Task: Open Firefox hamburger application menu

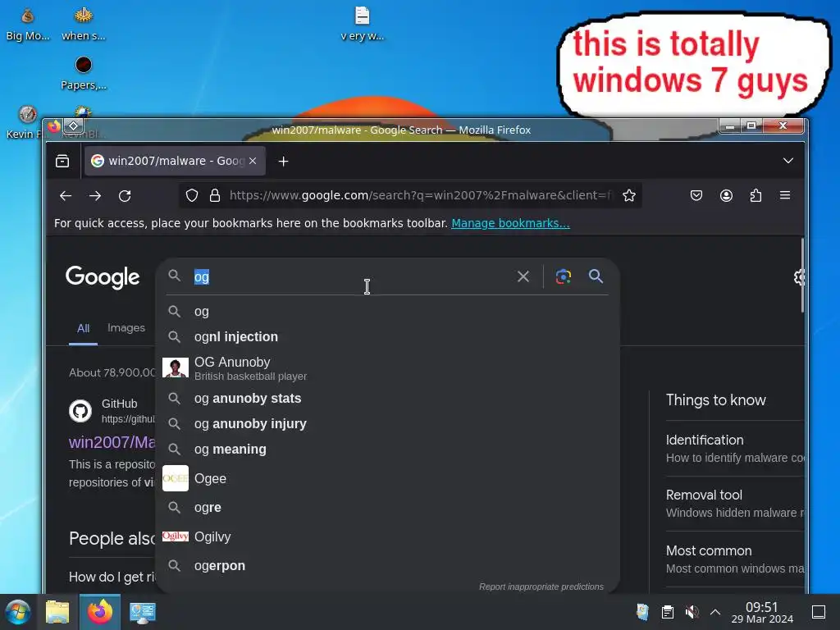Action: click(x=785, y=195)
